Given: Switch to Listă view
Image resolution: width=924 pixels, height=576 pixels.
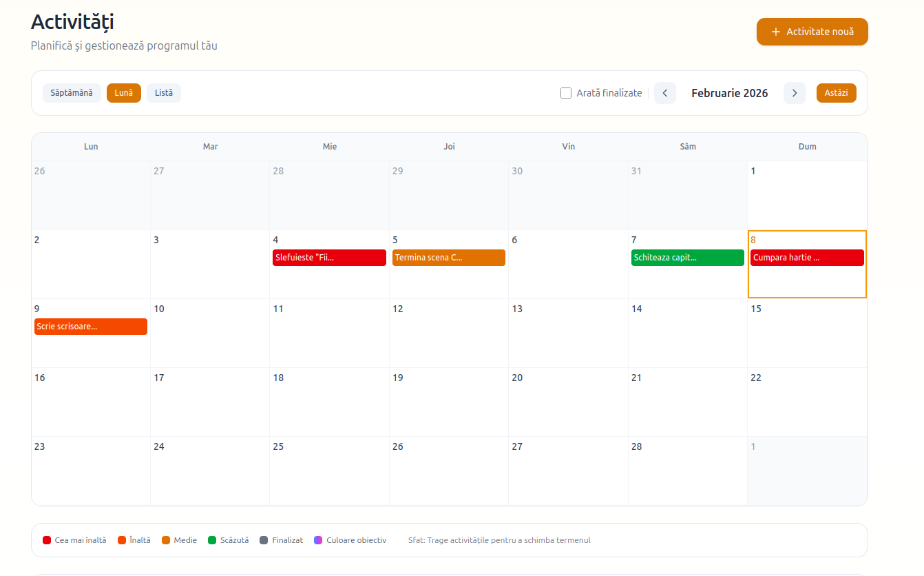Looking at the screenshot, I should pos(164,93).
